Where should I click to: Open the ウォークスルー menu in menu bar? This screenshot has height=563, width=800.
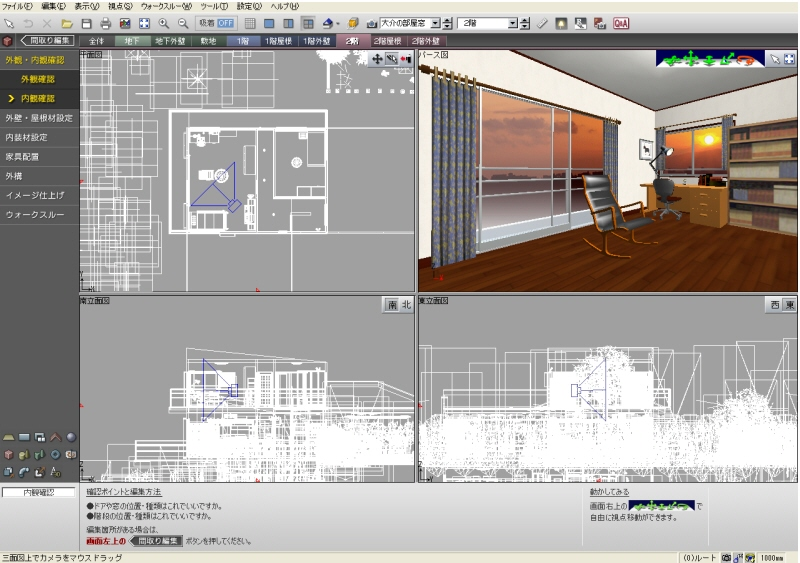coord(166,6)
